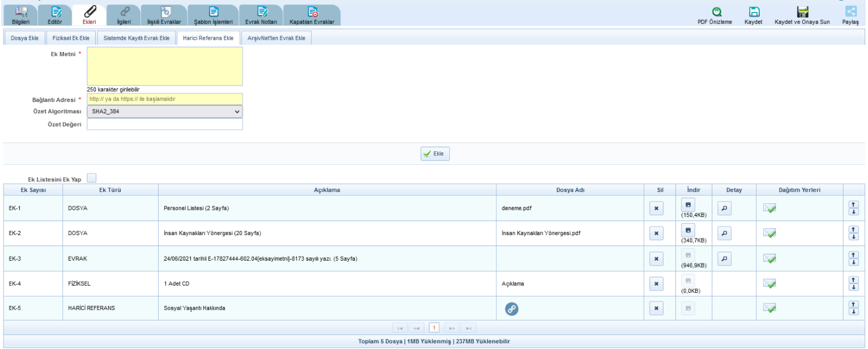The height and width of the screenshot is (349, 868).
Task: Click the Ek Metni text area
Action: (x=164, y=66)
